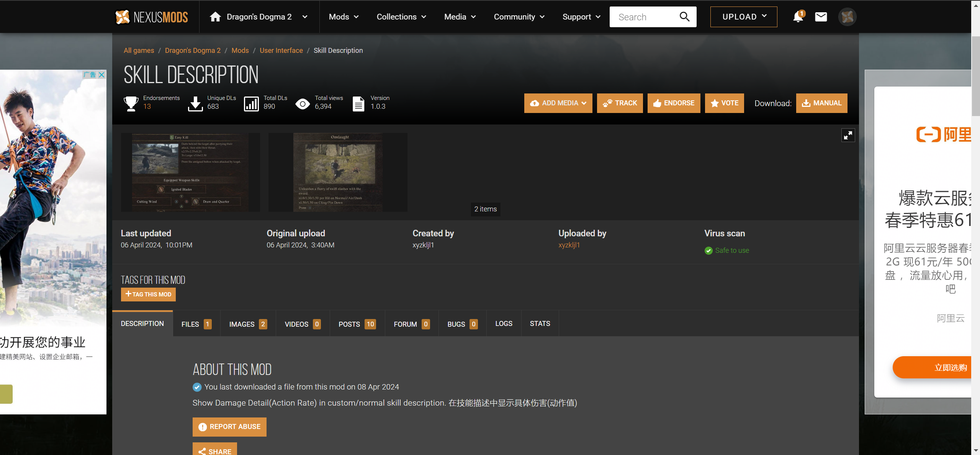The height and width of the screenshot is (455, 980).
Task: Open uploader xyzkljl1 profile link
Action: tap(569, 245)
